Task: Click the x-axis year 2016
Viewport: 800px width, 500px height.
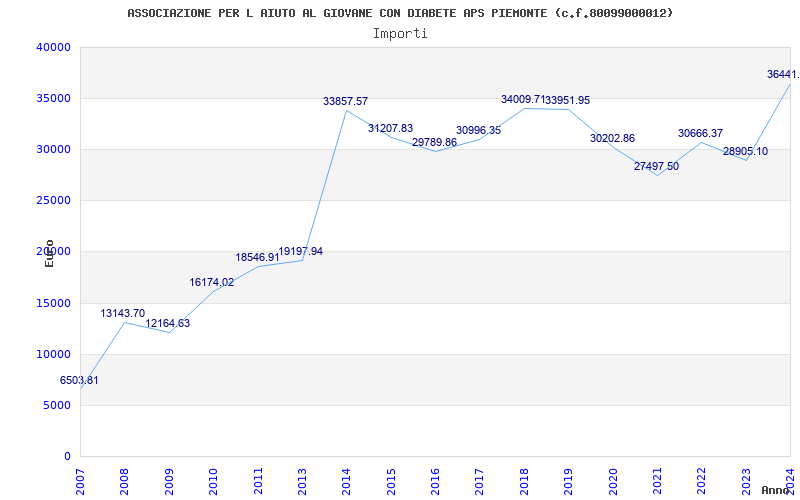Action: (x=435, y=481)
